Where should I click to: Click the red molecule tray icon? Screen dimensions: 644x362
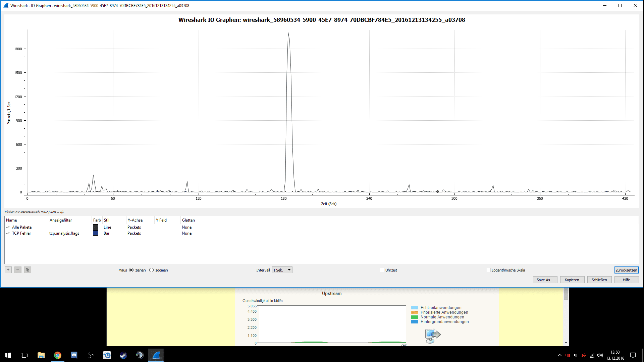click(x=584, y=355)
